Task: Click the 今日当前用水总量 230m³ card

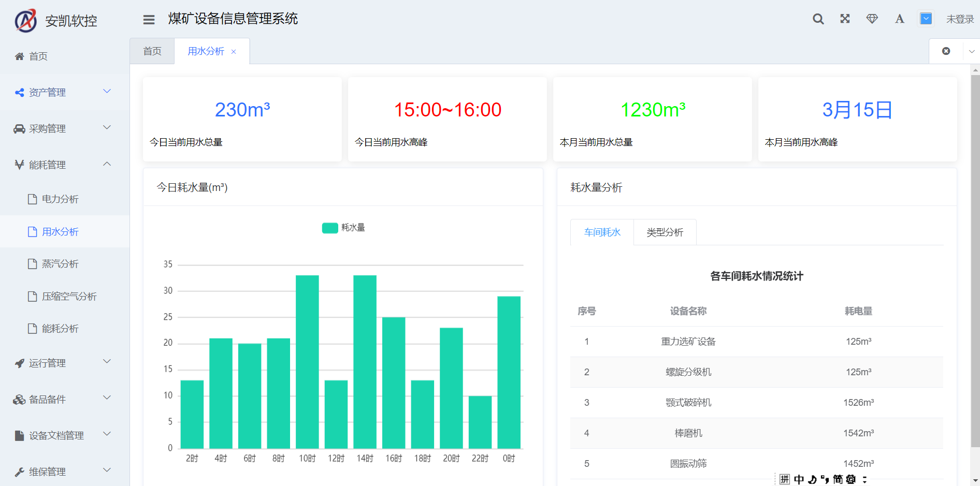Action: [242, 120]
